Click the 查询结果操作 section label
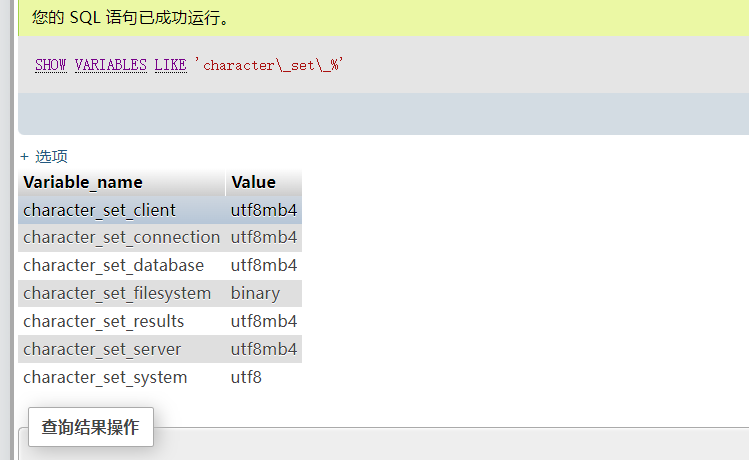The image size is (749, 460). pyautogui.click(x=90, y=427)
